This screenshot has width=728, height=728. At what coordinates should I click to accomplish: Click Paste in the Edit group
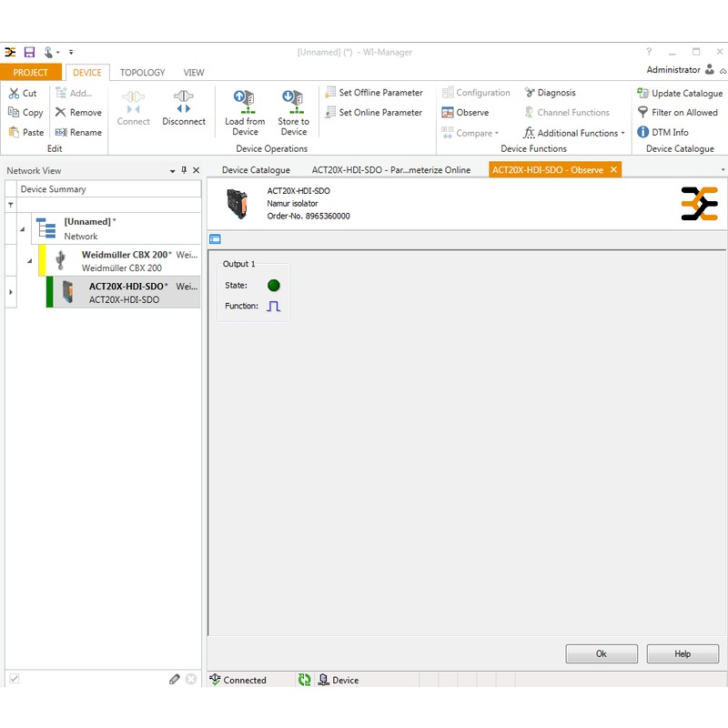click(x=26, y=132)
